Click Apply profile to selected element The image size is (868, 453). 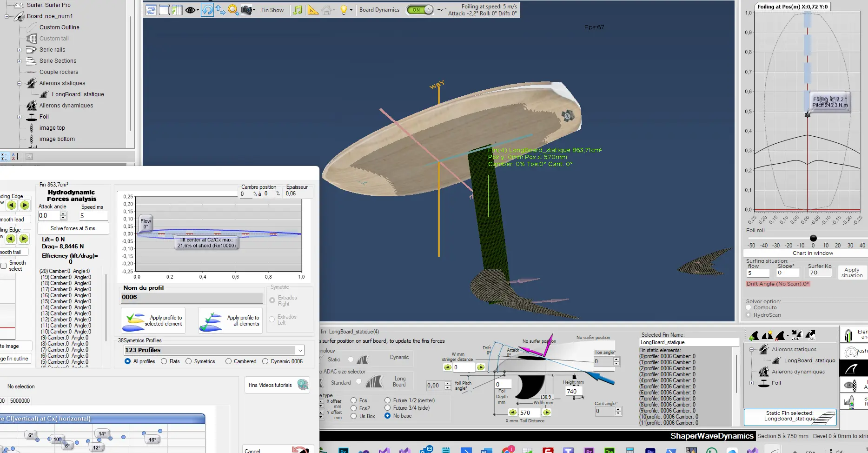click(153, 320)
